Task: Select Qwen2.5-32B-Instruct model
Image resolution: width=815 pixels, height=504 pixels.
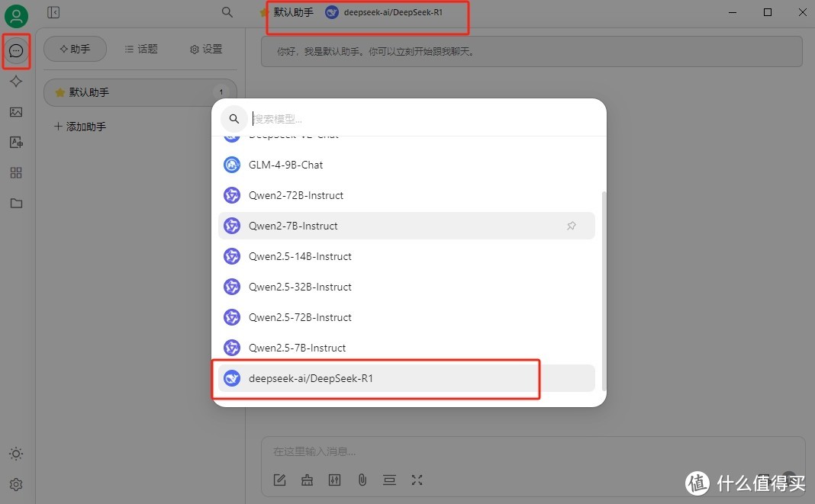Action: (407, 287)
